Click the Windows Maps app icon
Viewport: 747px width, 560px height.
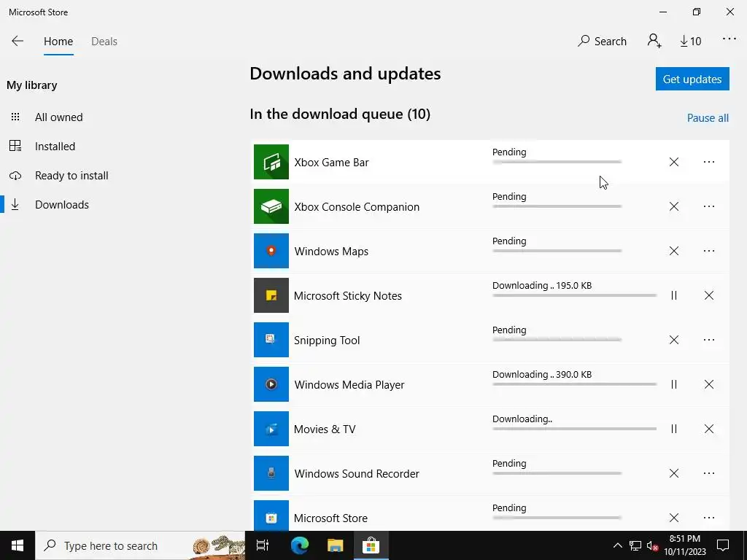point(271,251)
